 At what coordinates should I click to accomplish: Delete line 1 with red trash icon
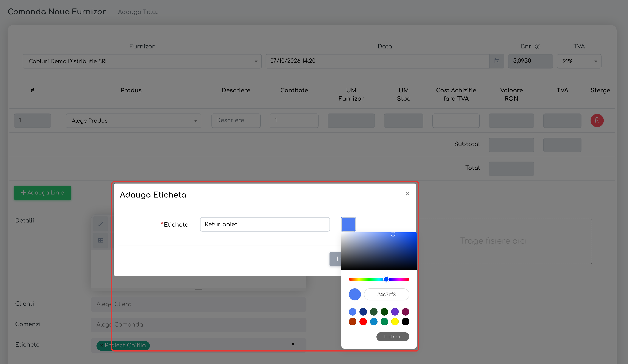pos(597,121)
